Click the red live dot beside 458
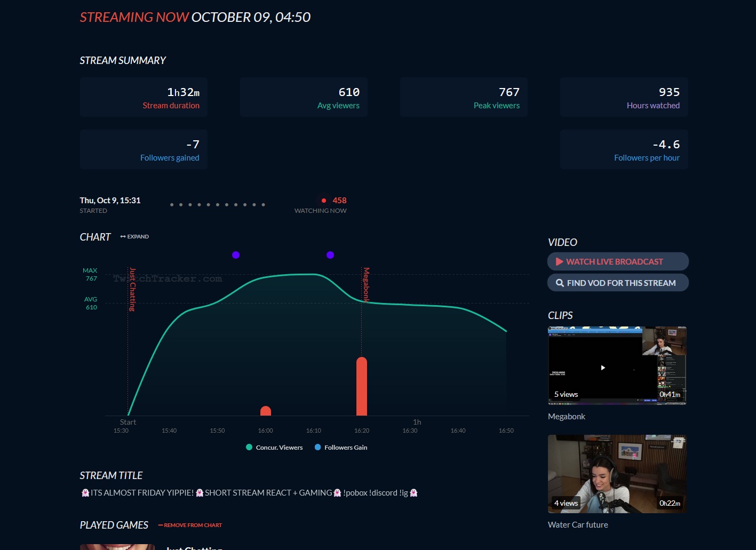756x550 pixels. point(324,201)
